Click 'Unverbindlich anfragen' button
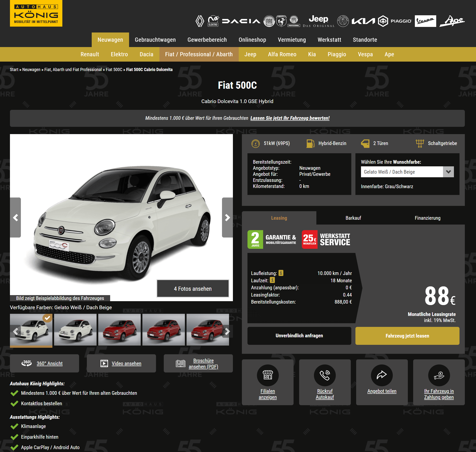Viewport: 476px width, 452px height. click(x=299, y=336)
